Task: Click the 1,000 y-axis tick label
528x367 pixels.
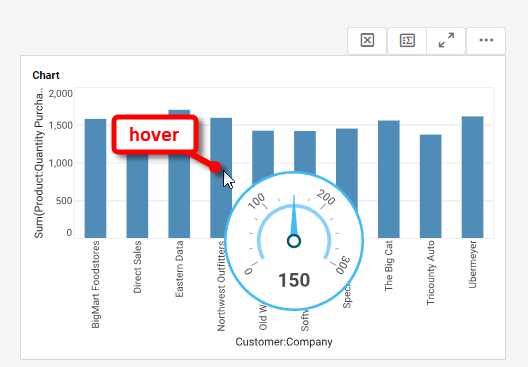Action: point(61,163)
